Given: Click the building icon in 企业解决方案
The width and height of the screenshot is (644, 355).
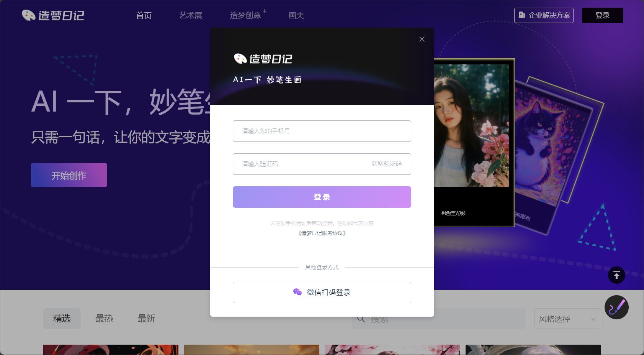Looking at the screenshot, I should tap(522, 15).
